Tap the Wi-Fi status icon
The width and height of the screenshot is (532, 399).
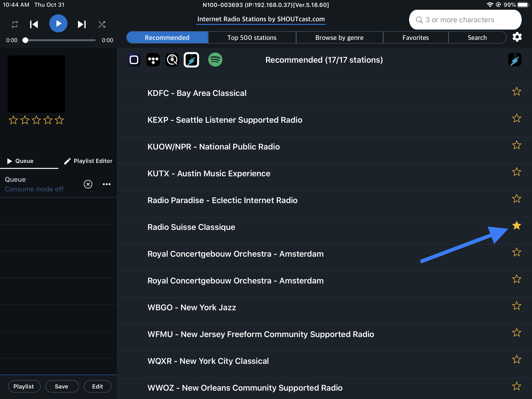click(x=490, y=5)
